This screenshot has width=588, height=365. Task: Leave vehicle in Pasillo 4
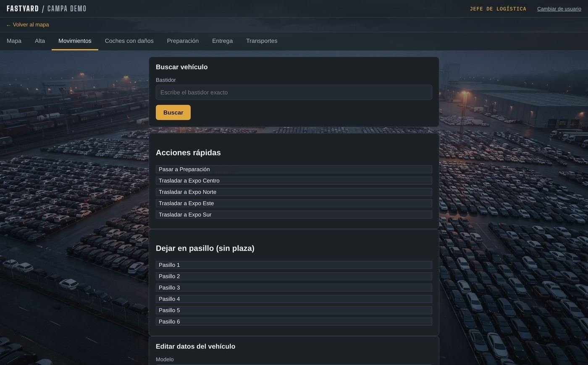[x=294, y=299]
